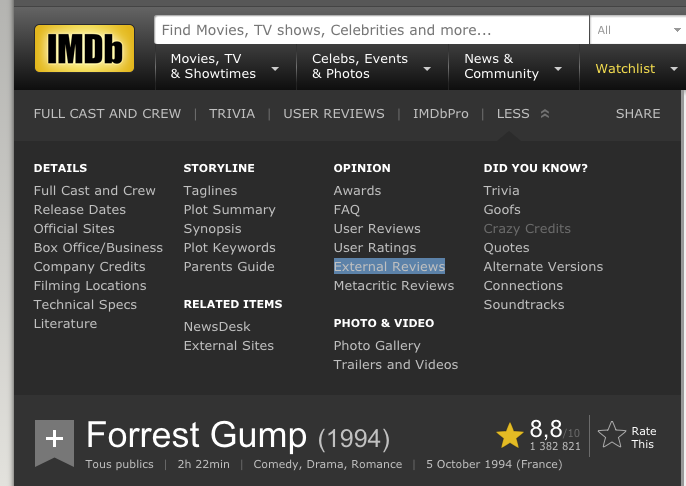Viewport: 686px width, 486px height.
Task: Expand News & Community menu
Action: pyautogui.click(x=513, y=66)
